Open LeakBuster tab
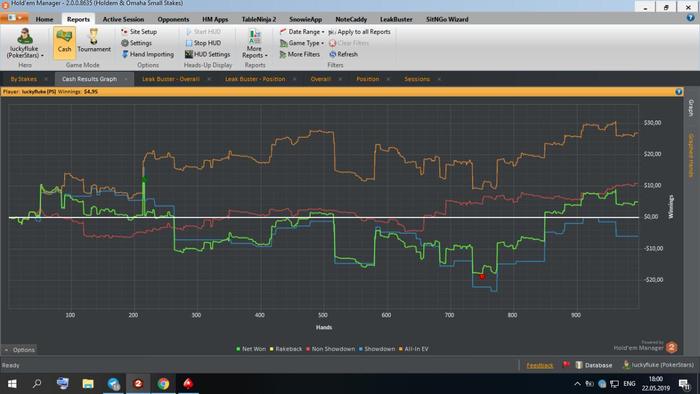Screen dimensions: 700x394 tap(396, 19)
